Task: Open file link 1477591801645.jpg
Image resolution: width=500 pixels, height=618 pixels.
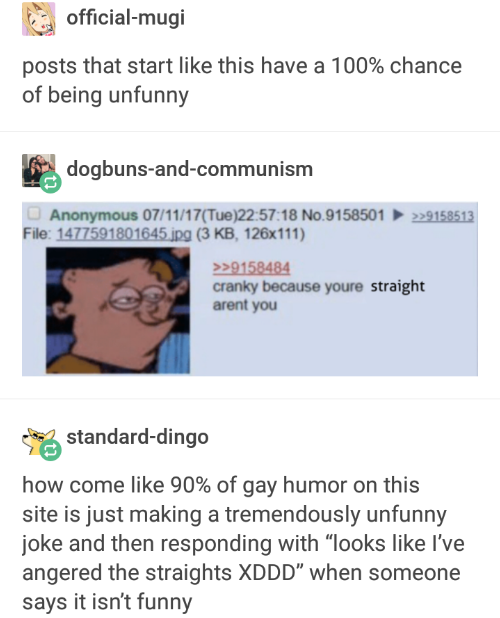Action: (x=124, y=234)
